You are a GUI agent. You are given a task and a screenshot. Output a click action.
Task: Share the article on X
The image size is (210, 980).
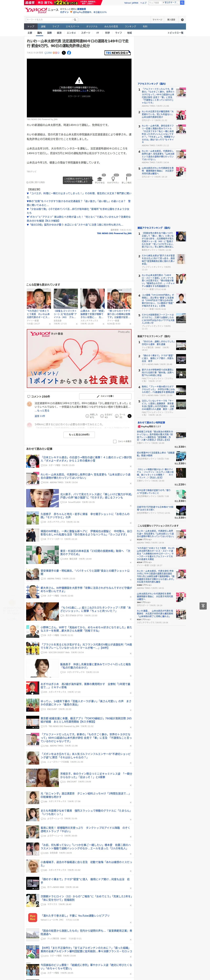(x=64, y=53)
